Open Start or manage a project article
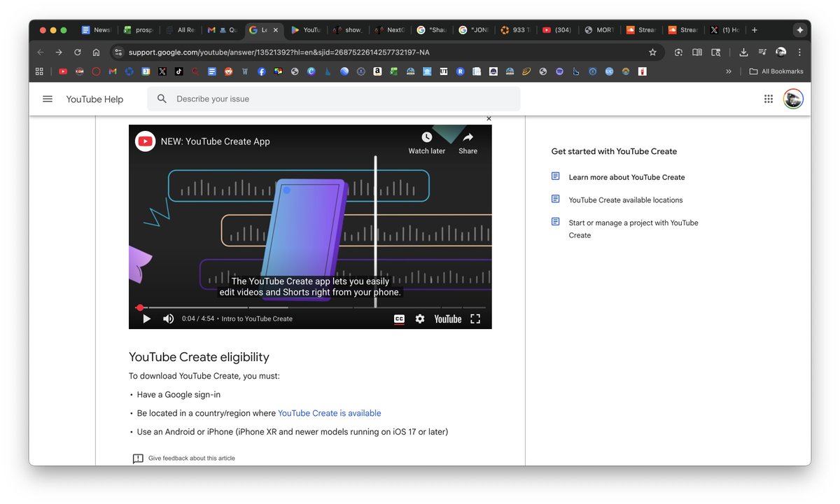 [633, 229]
